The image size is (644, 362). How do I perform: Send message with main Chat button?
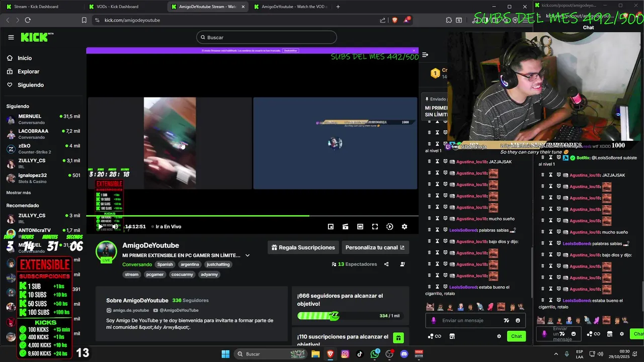click(x=516, y=336)
